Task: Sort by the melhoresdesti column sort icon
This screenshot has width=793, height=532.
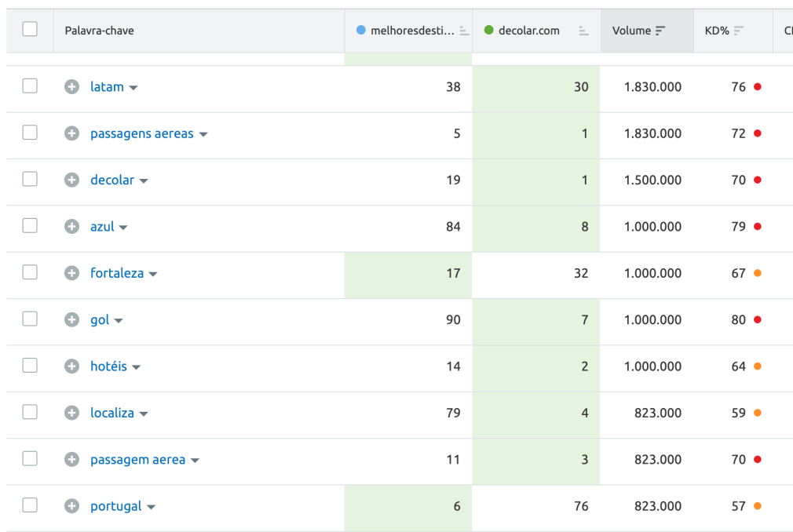Action: pyautogui.click(x=463, y=31)
